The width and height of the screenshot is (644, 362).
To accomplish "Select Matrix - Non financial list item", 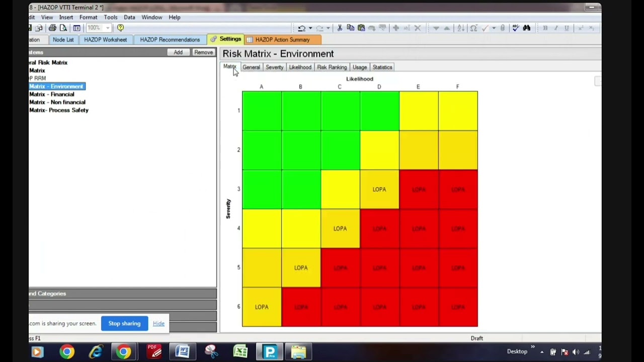I will [57, 102].
